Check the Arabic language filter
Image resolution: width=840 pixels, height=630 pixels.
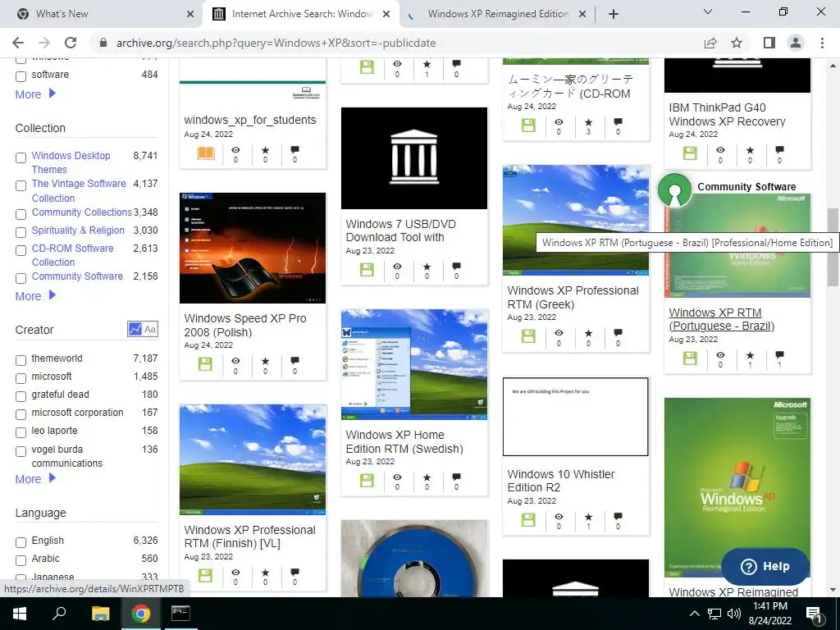(21, 560)
